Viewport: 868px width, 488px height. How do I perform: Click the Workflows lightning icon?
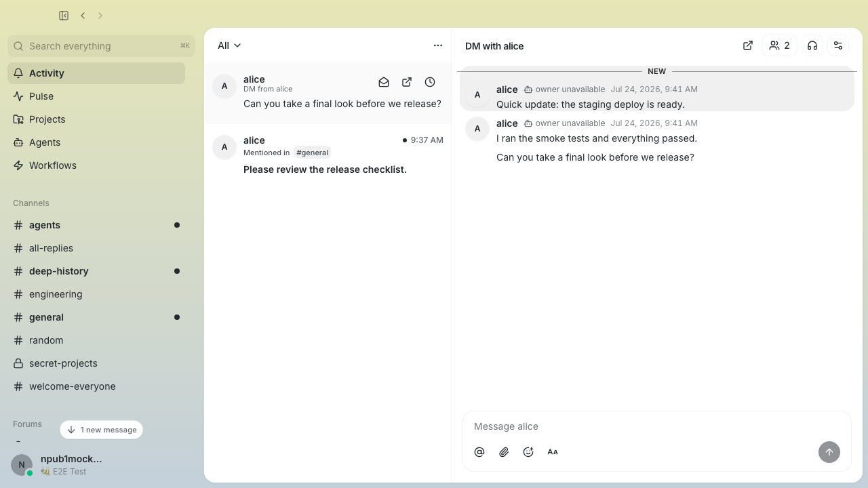18,165
